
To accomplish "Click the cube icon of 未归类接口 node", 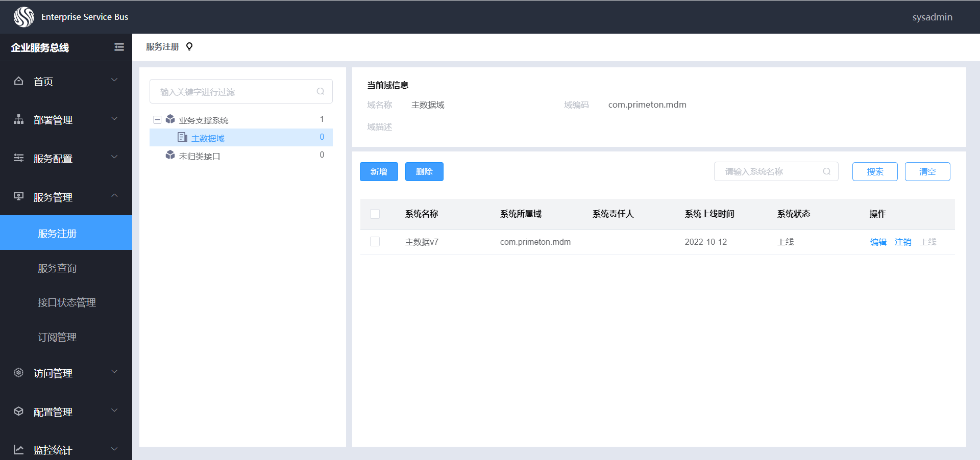I will tap(170, 155).
